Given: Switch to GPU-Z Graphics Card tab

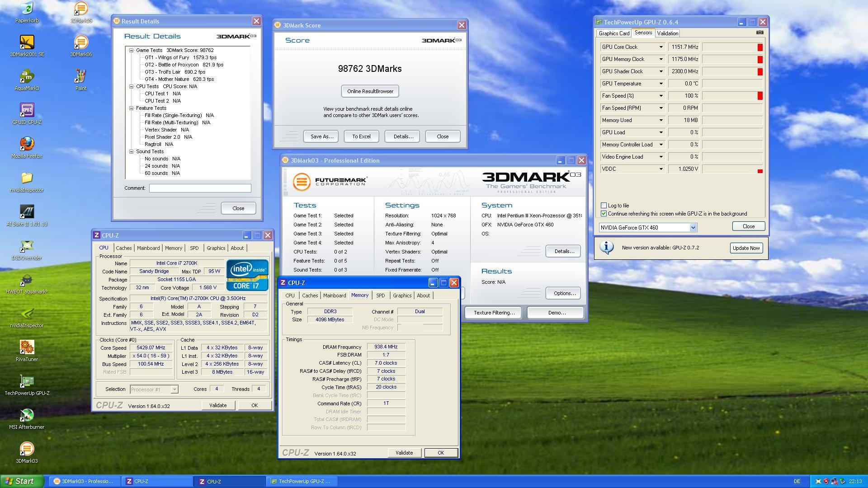Looking at the screenshot, I should click(614, 33).
